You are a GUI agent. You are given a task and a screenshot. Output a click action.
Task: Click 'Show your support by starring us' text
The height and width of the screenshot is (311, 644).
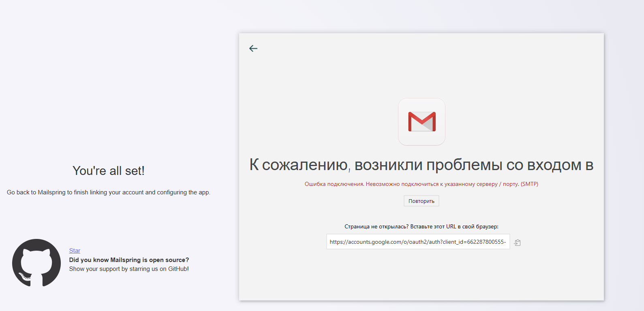coord(129,269)
